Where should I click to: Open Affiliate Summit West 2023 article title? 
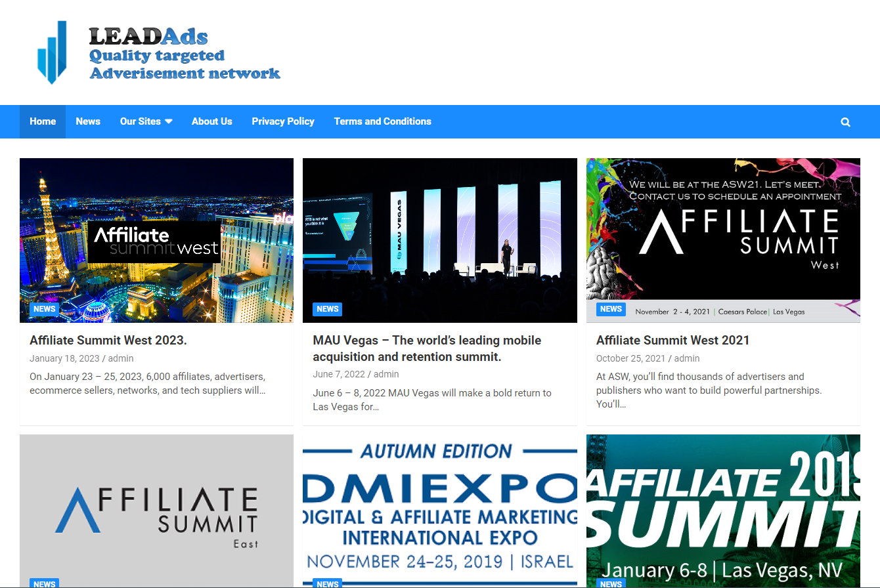click(x=108, y=341)
